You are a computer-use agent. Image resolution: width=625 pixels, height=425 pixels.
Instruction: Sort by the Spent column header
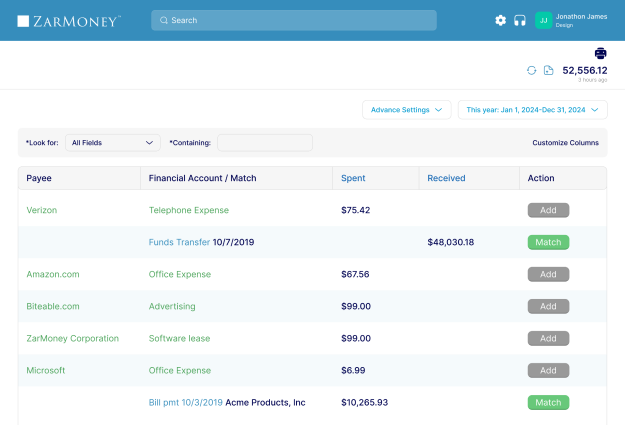(x=353, y=178)
